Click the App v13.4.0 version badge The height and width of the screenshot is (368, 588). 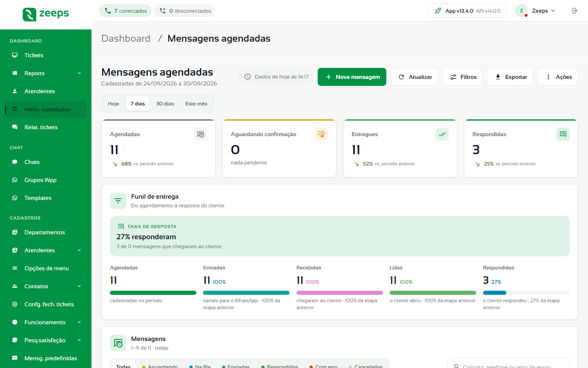[x=467, y=11]
